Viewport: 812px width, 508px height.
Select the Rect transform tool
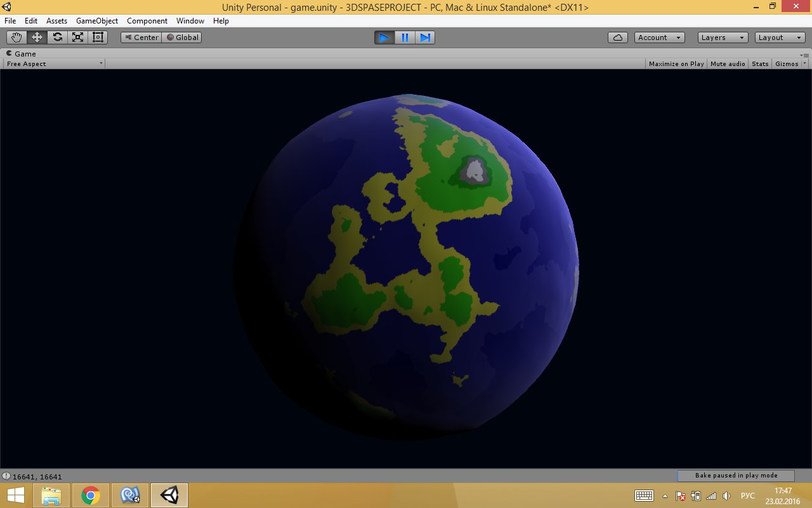click(x=98, y=37)
